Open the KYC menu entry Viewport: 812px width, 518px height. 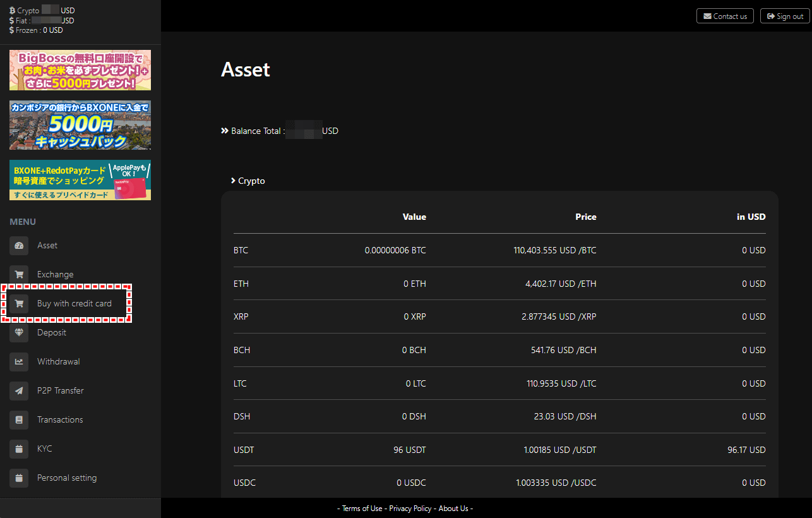point(45,449)
